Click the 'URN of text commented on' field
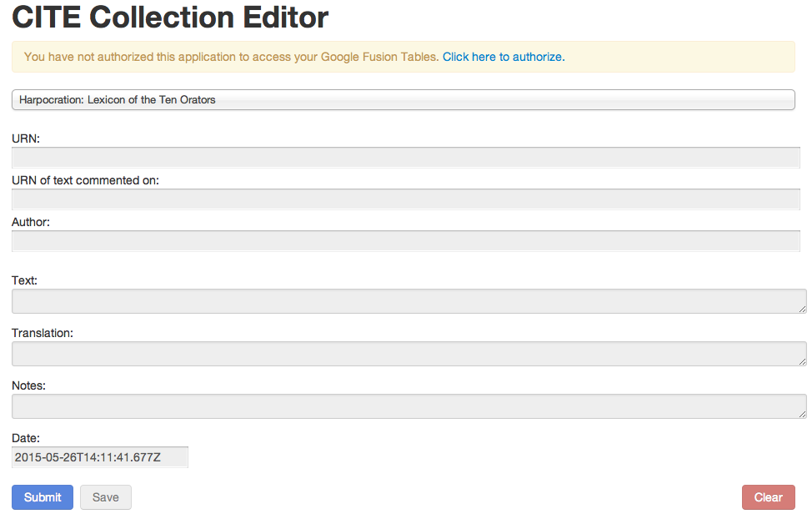 tap(405, 199)
